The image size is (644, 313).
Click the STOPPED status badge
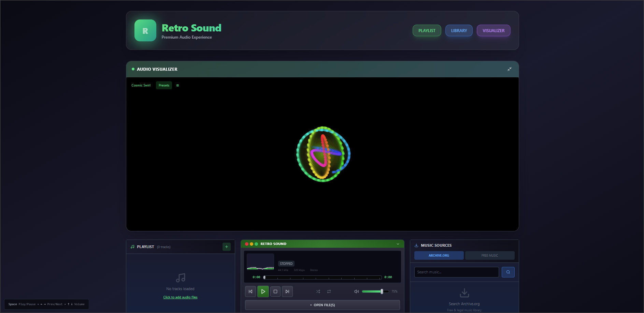[x=286, y=263]
